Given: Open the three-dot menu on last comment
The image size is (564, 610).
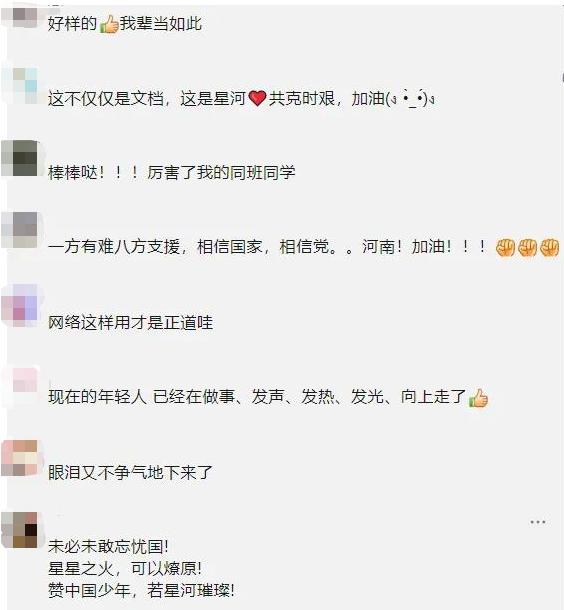Looking at the screenshot, I should [x=538, y=522].
